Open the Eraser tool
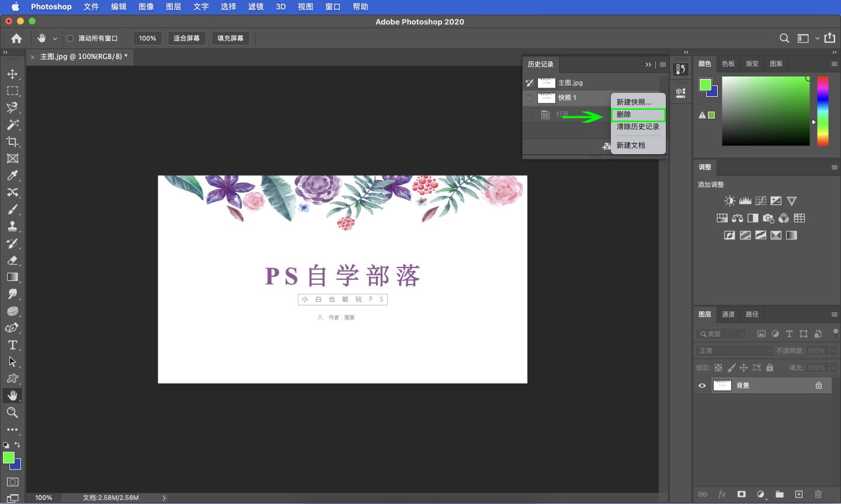This screenshot has width=841, height=504. tap(13, 260)
